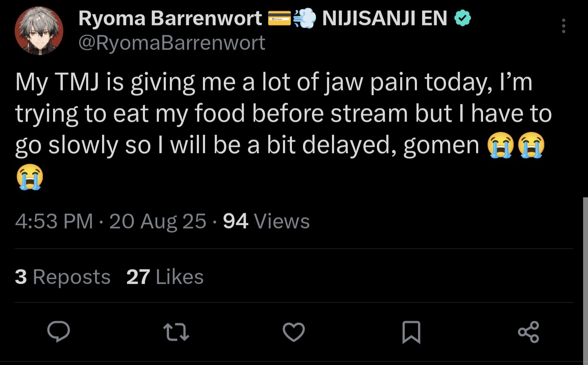View the 27 Likes list

[165, 277]
